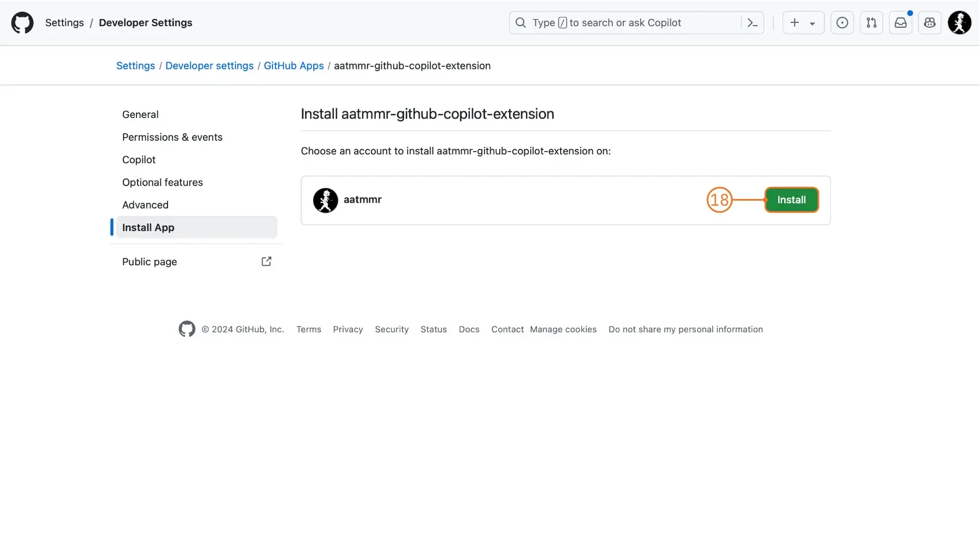
Task: Open the Terms footer link
Action: pos(309,329)
